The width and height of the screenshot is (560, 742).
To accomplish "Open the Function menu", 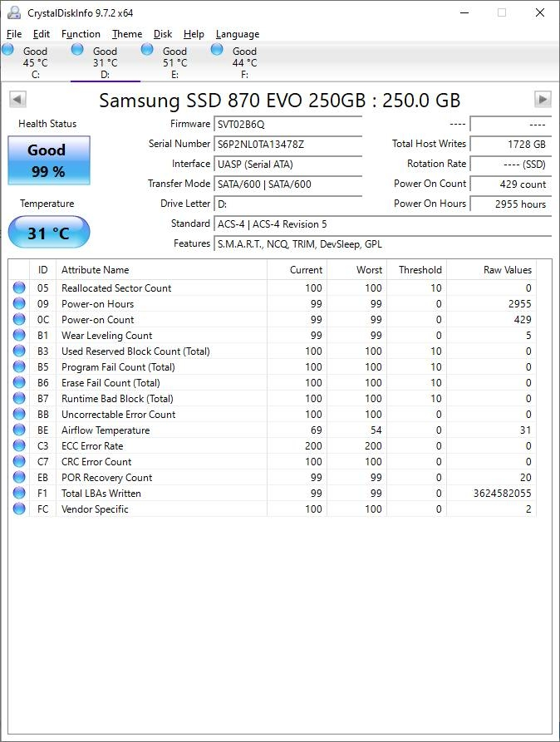I will 81,34.
